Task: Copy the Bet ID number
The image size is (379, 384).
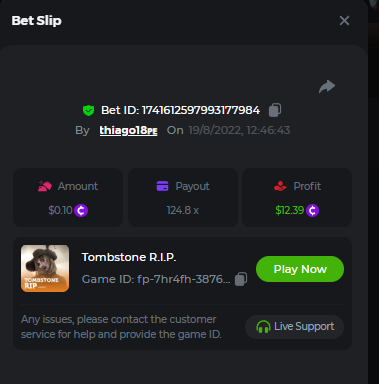Action: pyautogui.click(x=275, y=110)
